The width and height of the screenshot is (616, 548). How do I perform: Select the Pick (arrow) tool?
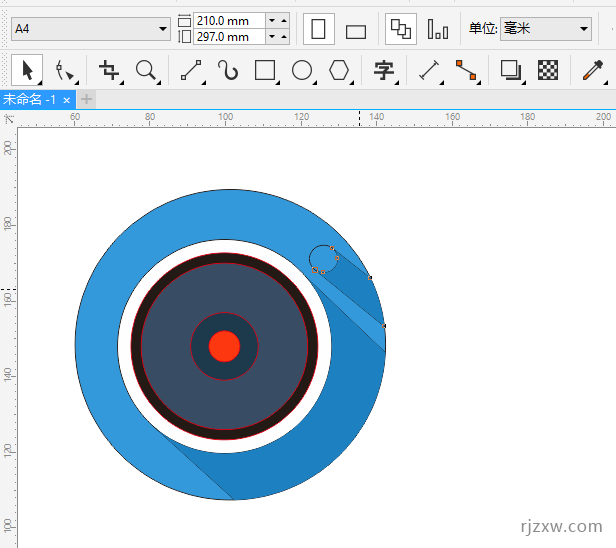click(x=27, y=70)
